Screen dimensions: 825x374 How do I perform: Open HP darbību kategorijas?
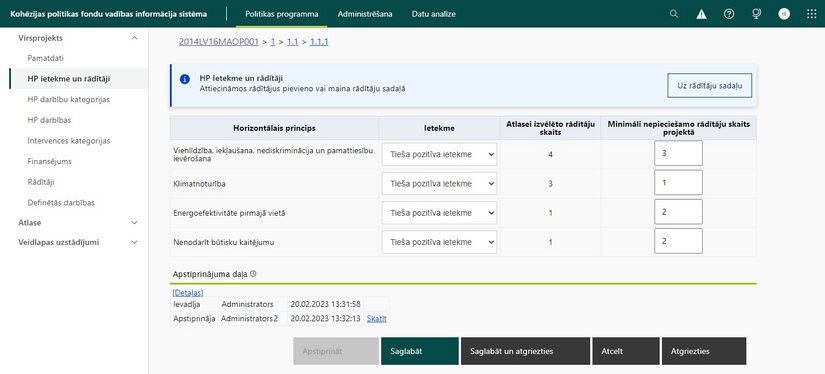click(x=68, y=99)
